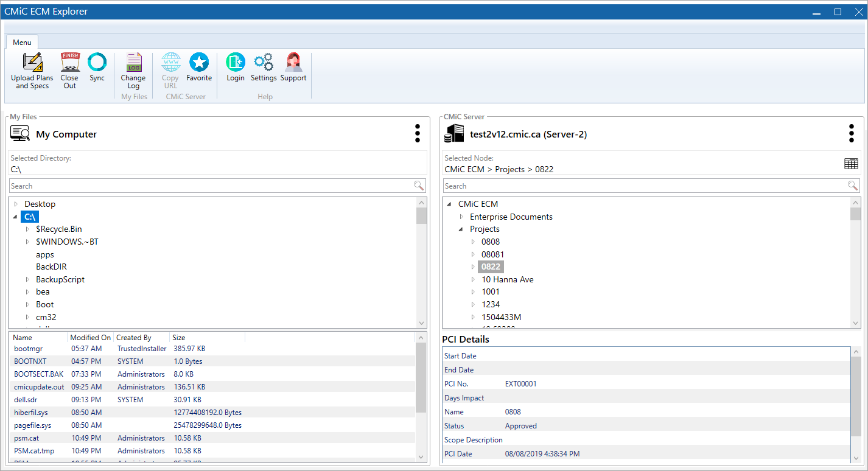This screenshot has width=868, height=471.
Task: Expand 10 Hanna Ave node
Action: (474, 279)
